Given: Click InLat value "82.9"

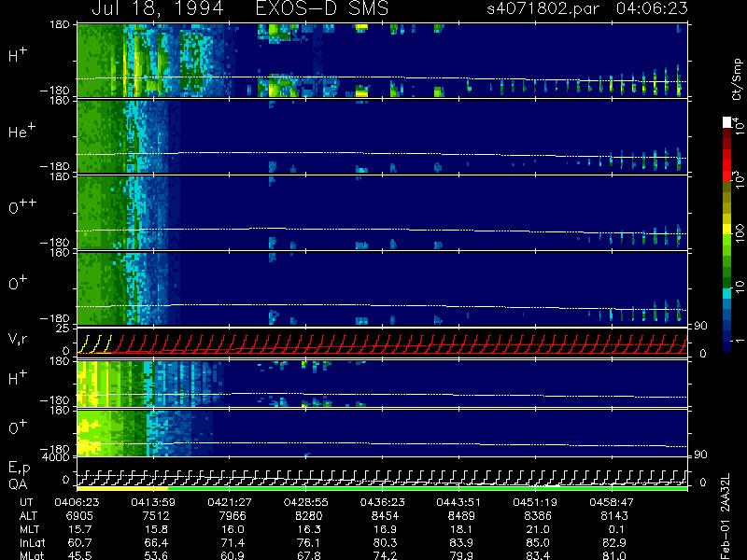Looking at the screenshot, I should pos(614,542).
